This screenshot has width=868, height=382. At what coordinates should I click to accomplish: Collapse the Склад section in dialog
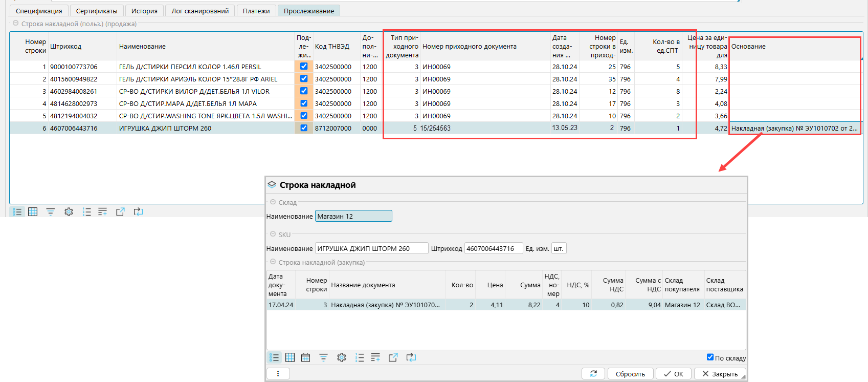[273, 202]
